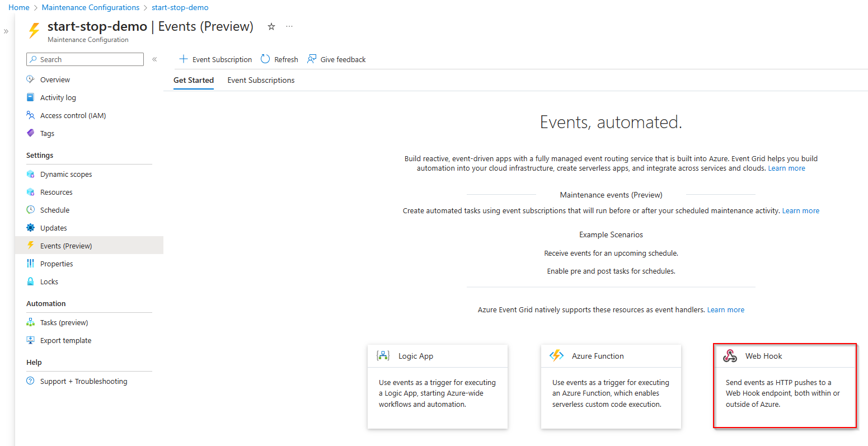Click Learn more about event handlers
Image resolution: width=868 pixels, height=446 pixels.
click(726, 309)
